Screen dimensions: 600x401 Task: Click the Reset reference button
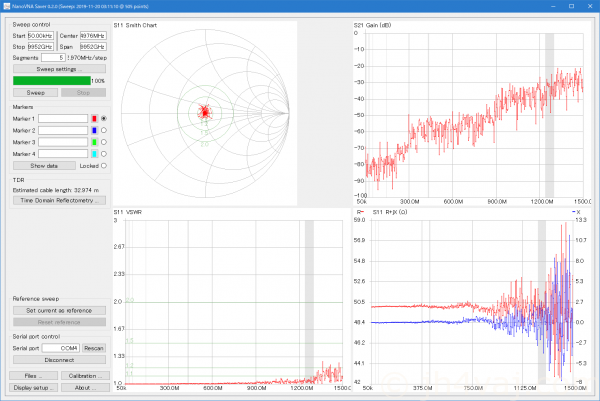click(59, 322)
